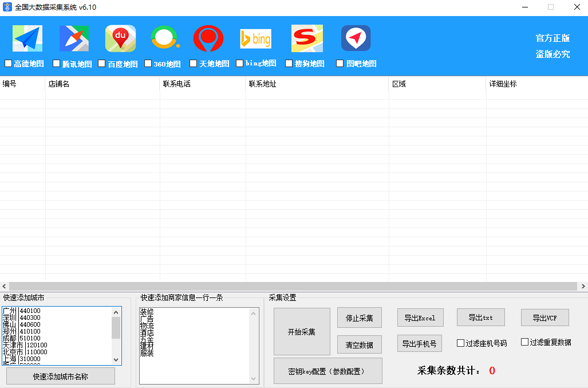588x388 pixels.
Task: Tick the 百度地图 checkbox
Action: click(x=102, y=64)
